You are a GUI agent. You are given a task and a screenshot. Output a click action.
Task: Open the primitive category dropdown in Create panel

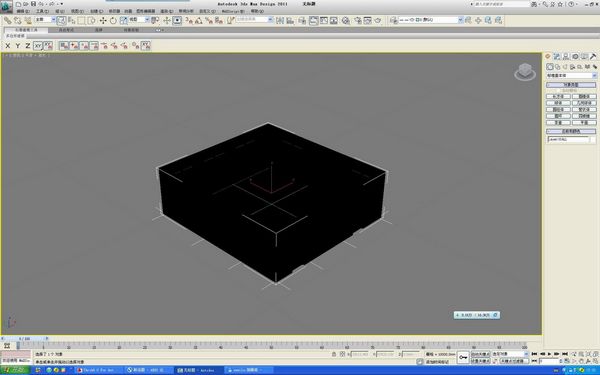pyautogui.click(x=571, y=75)
